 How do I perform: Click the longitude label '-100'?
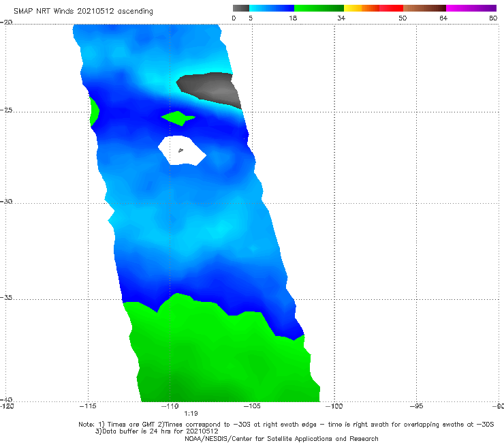tap(334, 406)
